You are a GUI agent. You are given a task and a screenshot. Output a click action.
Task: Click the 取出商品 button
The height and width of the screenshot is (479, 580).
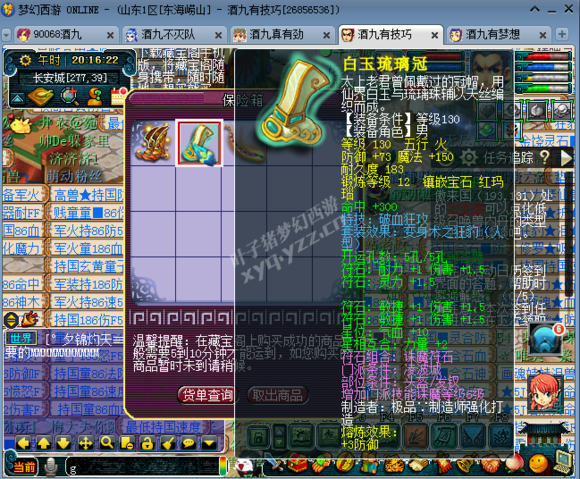click(x=278, y=395)
